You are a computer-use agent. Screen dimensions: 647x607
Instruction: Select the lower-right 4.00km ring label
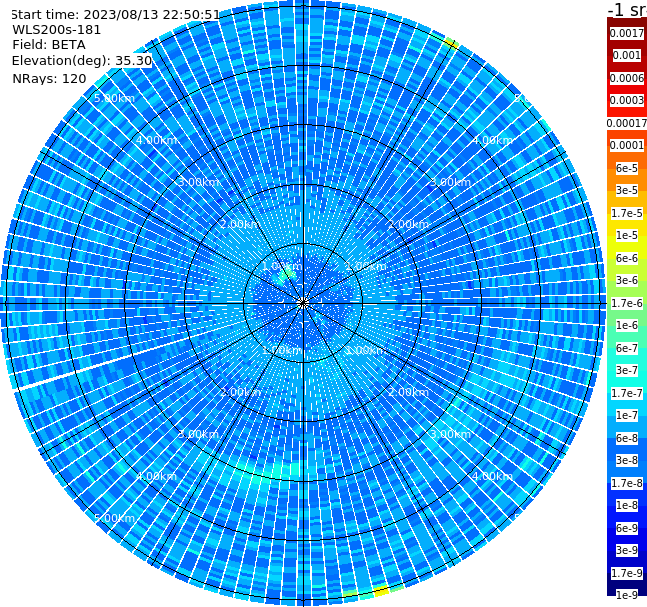[x=492, y=476]
